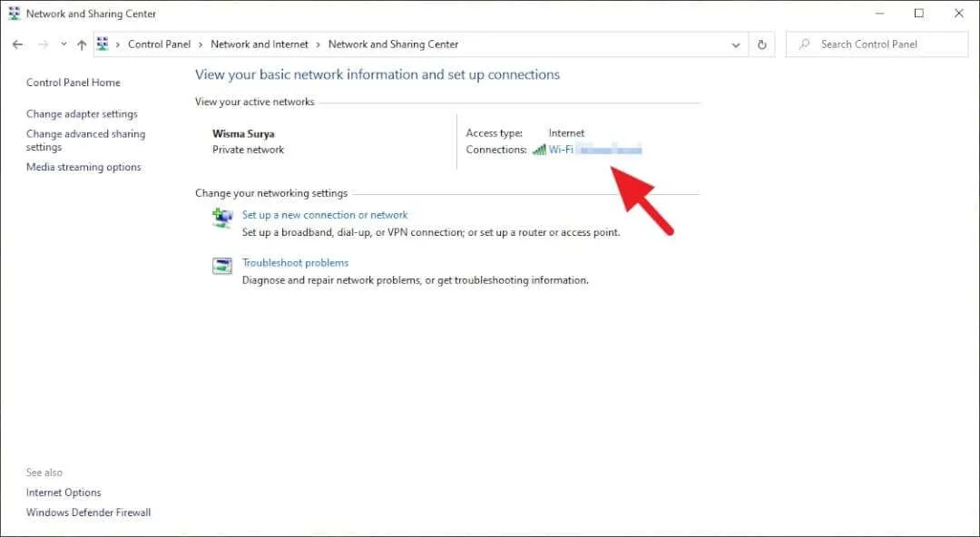Focus the Search Control Panel field
The height and width of the screenshot is (537, 980).
(877, 44)
